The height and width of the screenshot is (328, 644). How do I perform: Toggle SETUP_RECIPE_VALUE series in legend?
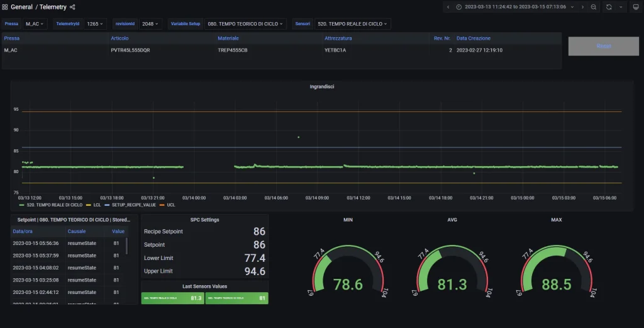pyautogui.click(x=131, y=205)
